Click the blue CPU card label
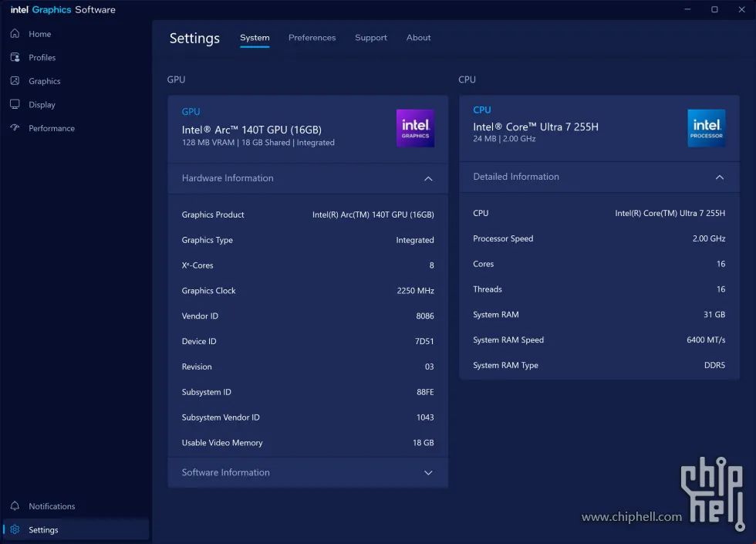Image resolution: width=756 pixels, height=544 pixels. click(482, 110)
